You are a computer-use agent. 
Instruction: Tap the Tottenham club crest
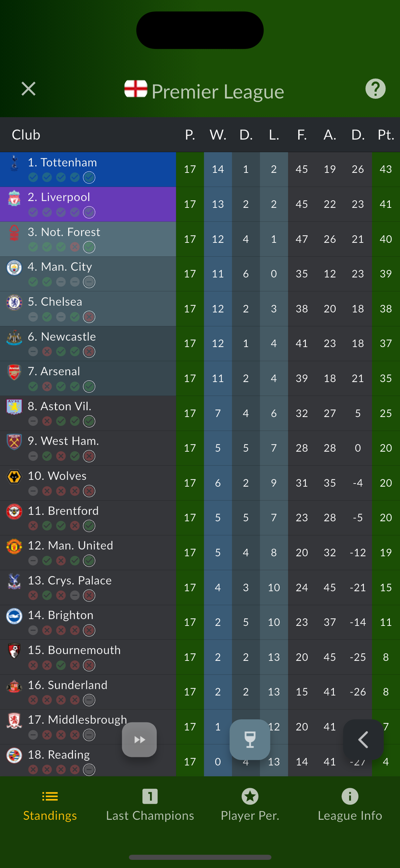[14, 163]
